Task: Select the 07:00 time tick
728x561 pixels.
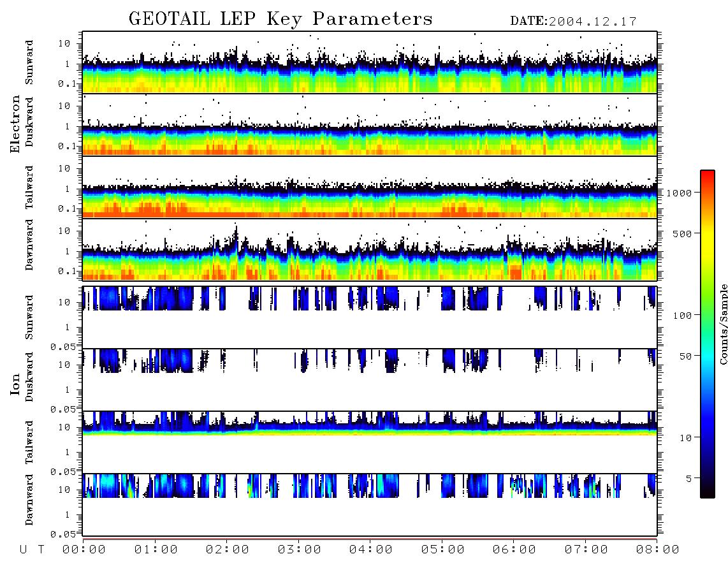Action: [x=586, y=550]
